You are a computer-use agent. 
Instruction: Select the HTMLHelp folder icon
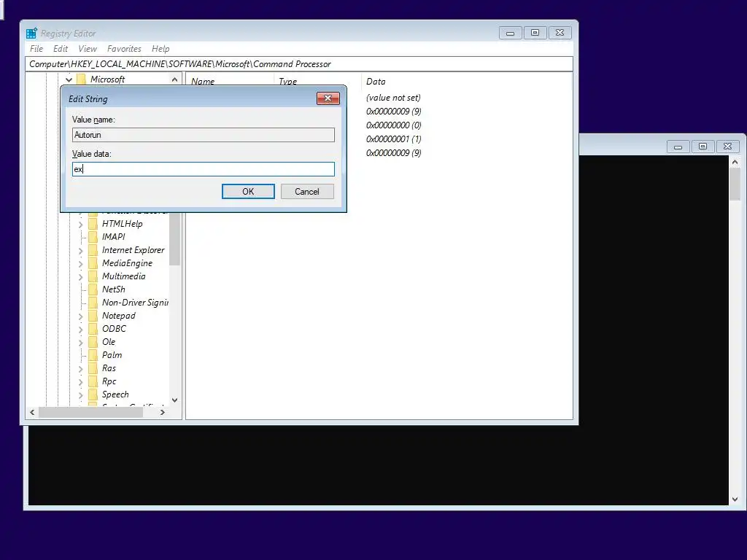tap(93, 223)
